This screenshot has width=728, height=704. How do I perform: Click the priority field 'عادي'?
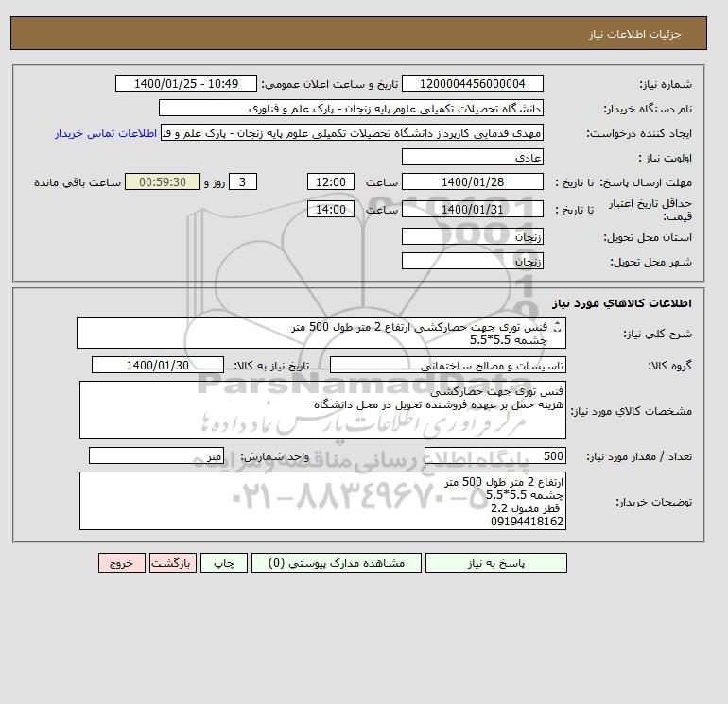(x=472, y=157)
